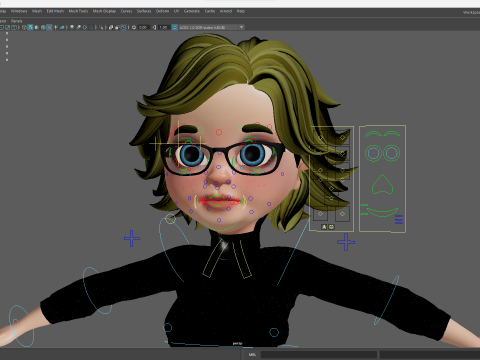Screen dimensions: 480x360
Task: Toggle Multisample Anti-aliasing icon
Action: tap(85, 27)
